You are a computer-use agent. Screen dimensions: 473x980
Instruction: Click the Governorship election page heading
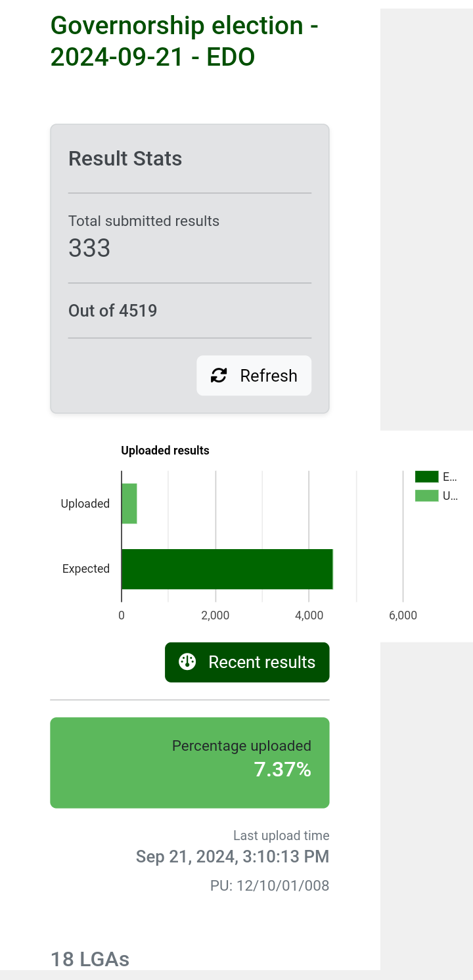(185, 41)
